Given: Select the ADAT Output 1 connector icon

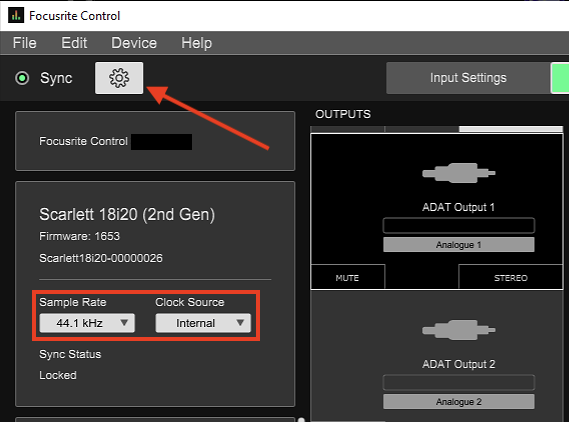Looking at the screenshot, I should 459,173.
